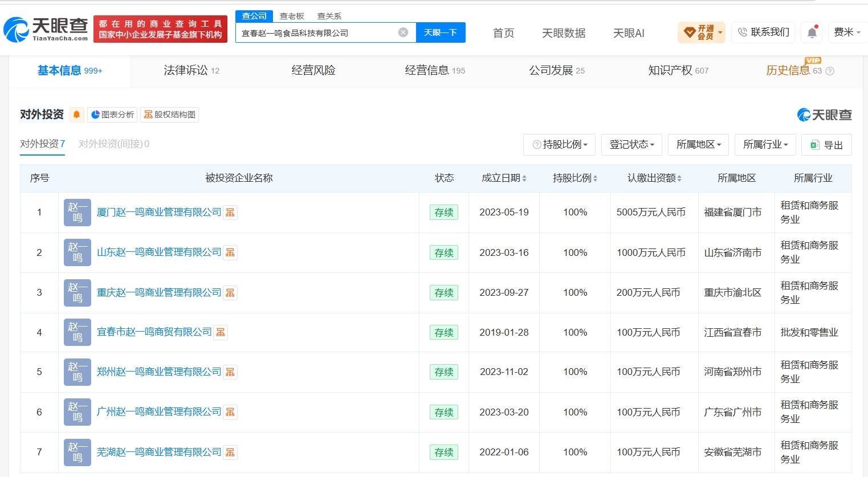Image resolution: width=868 pixels, height=477 pixels.
Task: Open equity structure icon for 厦门赵一鸣商业管理有限公司
Action: click(x=230, y=213)
